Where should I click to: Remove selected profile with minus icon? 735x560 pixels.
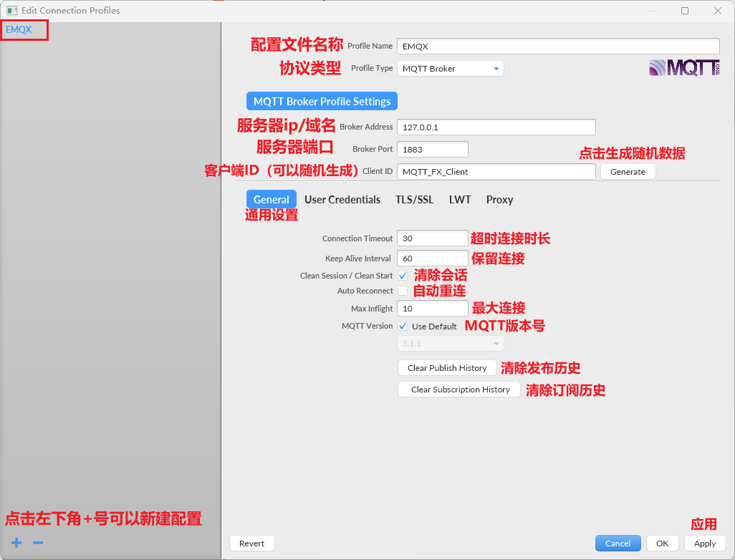click(38, 543)
